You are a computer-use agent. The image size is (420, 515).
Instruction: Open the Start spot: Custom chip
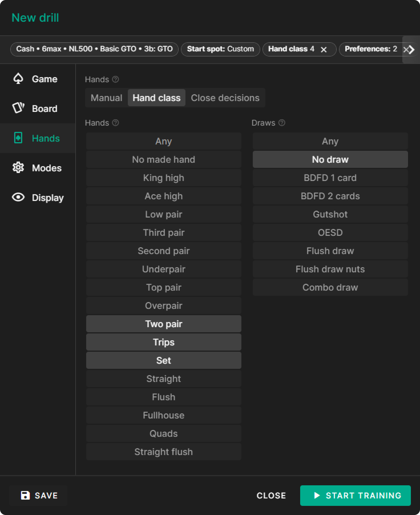pyautogui.click(x=220, y=49)
